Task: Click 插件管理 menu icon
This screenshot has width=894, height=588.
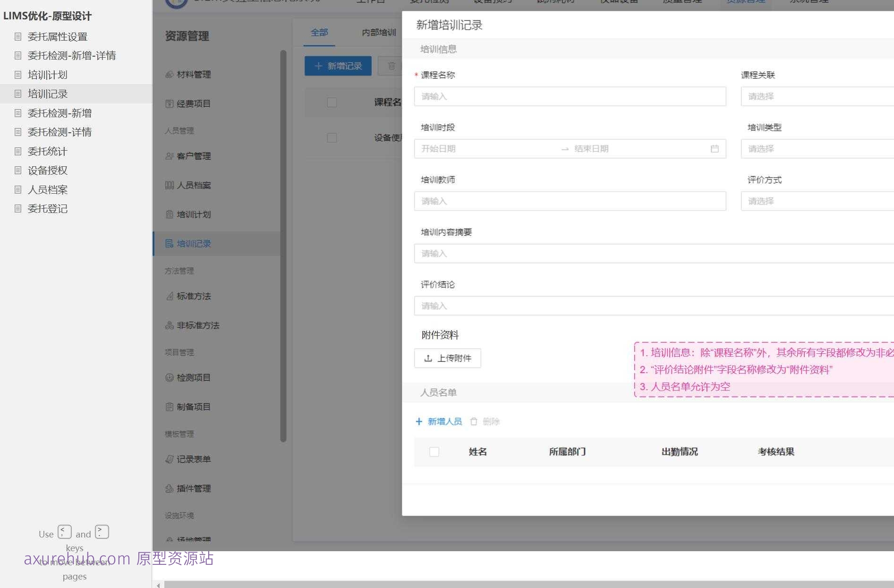Action: point(169,488)
